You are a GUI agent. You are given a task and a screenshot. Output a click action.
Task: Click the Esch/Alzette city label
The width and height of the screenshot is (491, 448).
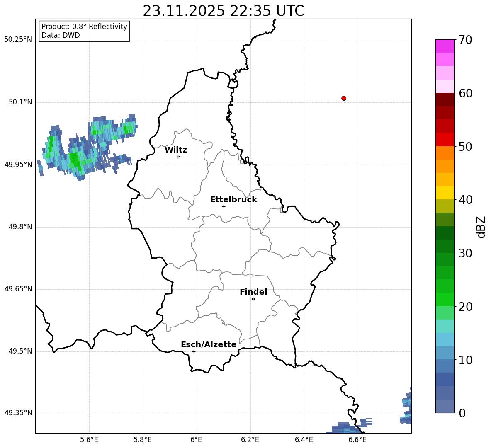(209, 344)
